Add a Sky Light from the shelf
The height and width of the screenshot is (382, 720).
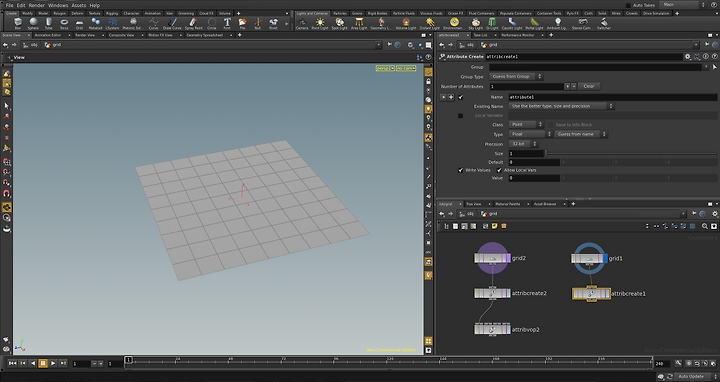coord(476,23)
